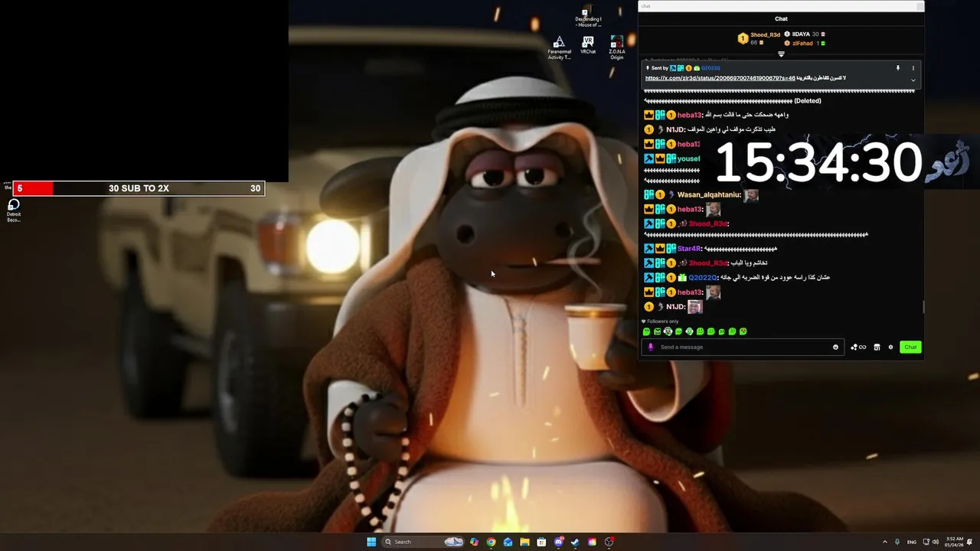
Task: Open Discord from the taskbar
Action: (x=559, y=542)
